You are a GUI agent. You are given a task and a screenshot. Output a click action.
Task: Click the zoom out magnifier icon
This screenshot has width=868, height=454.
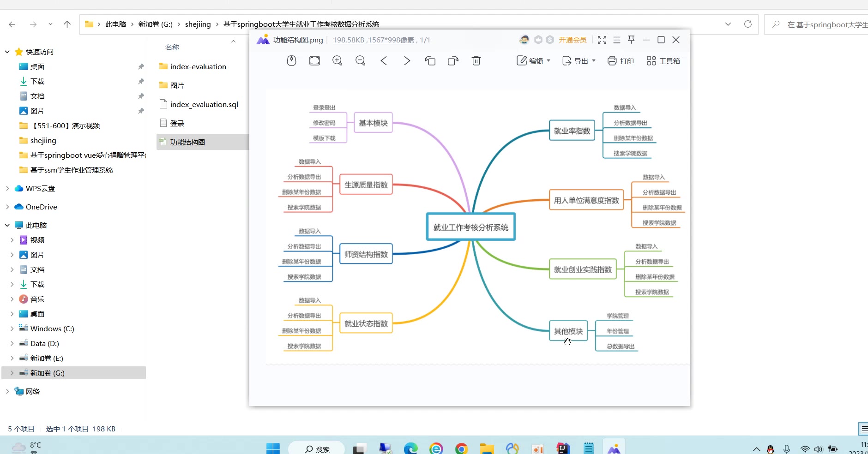point(361,61)
